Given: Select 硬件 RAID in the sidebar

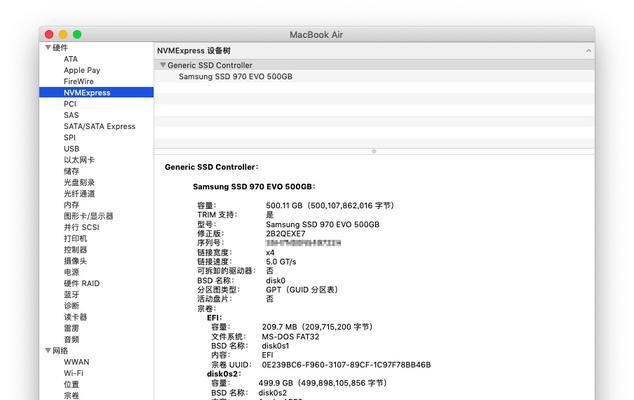Looking at the screenshot, I should click(82, 283).
